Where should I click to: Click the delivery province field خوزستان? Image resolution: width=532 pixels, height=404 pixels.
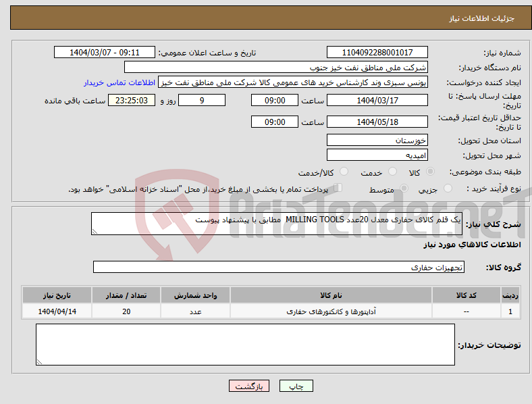[x=377, y=140]
